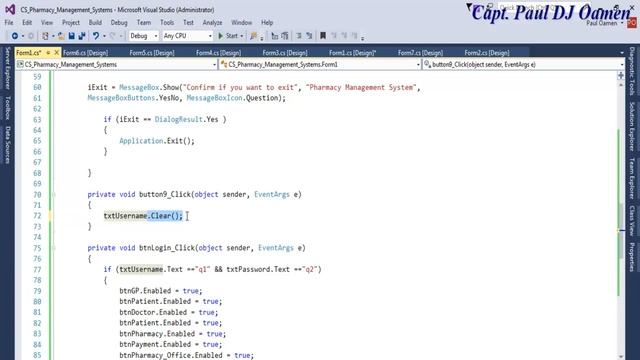The image size is (640, 360).
Task: Expand the Start button dropdown arrow
Action: click(x=242, y=36)
